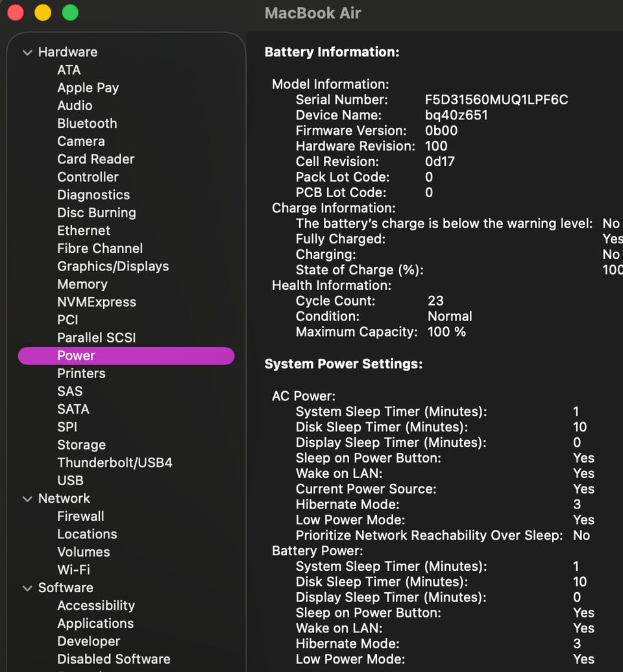Collapse the Hardware section chevron
Image resolution: width=623 pixels, height=672 pixels.
27,53
